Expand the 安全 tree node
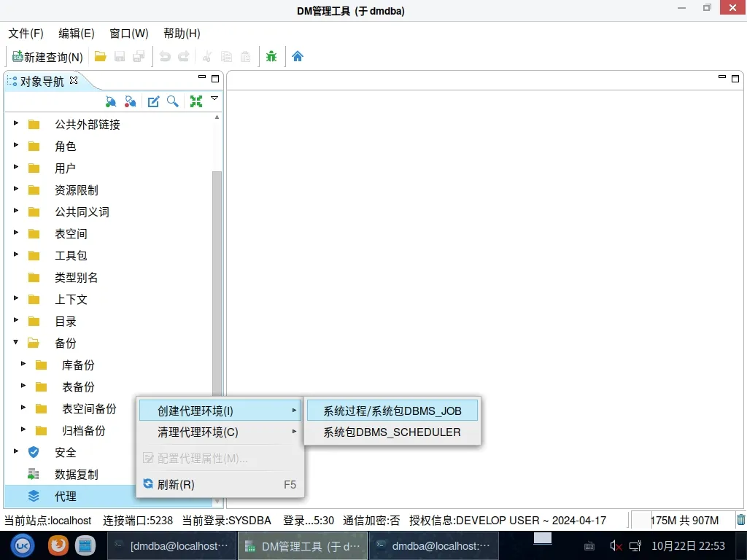 [16, 452]
